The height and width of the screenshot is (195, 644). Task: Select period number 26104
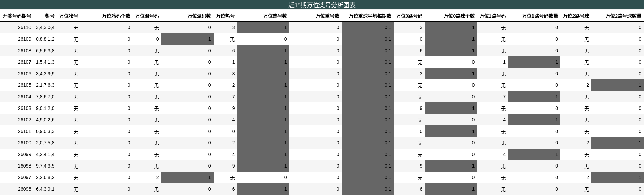(x=24, y=97)
